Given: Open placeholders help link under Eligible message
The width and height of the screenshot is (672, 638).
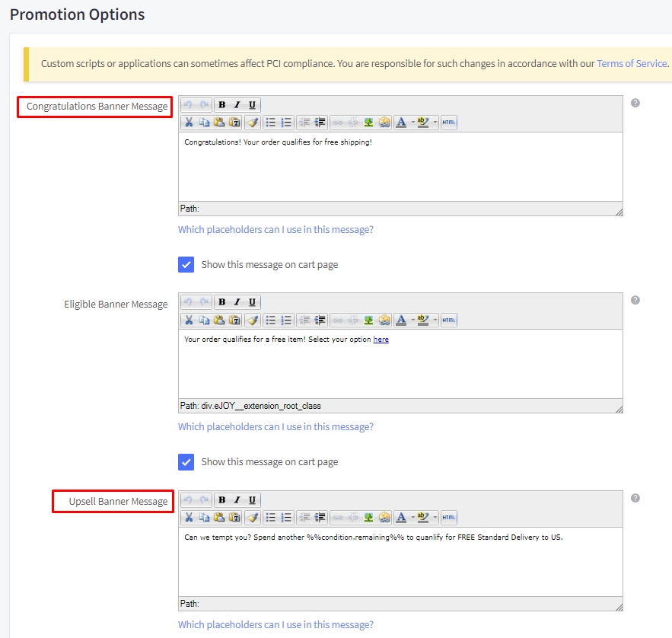Looking at the screenshot, I should [x=275, y=426].
